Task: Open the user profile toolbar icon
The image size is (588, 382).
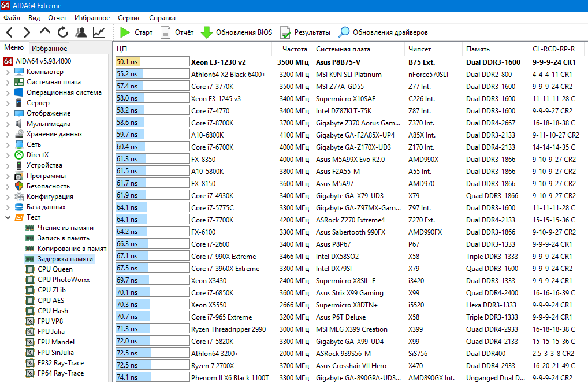Action: (x=81, y=32)
